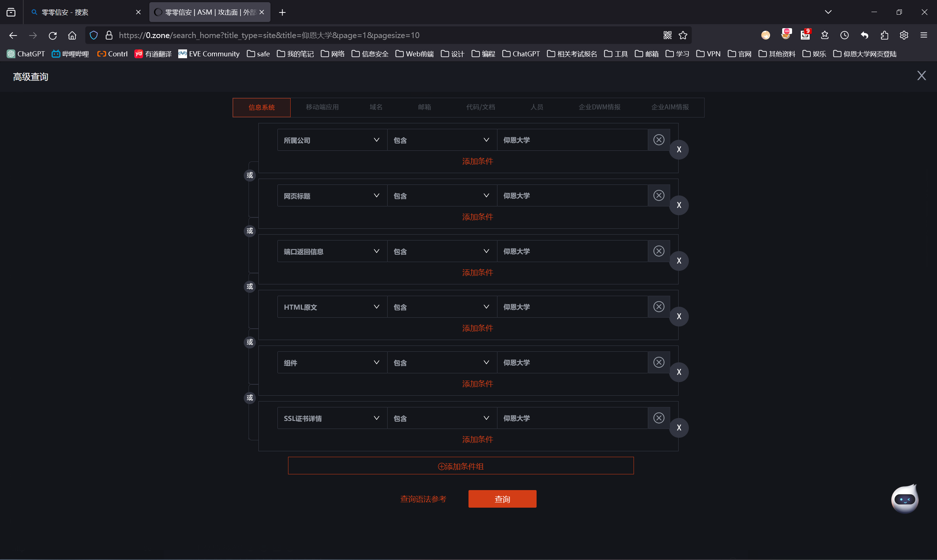The image size is (937, 560).
Task: Expand the 所属公司 field dropdown
Action: point(332,140)
